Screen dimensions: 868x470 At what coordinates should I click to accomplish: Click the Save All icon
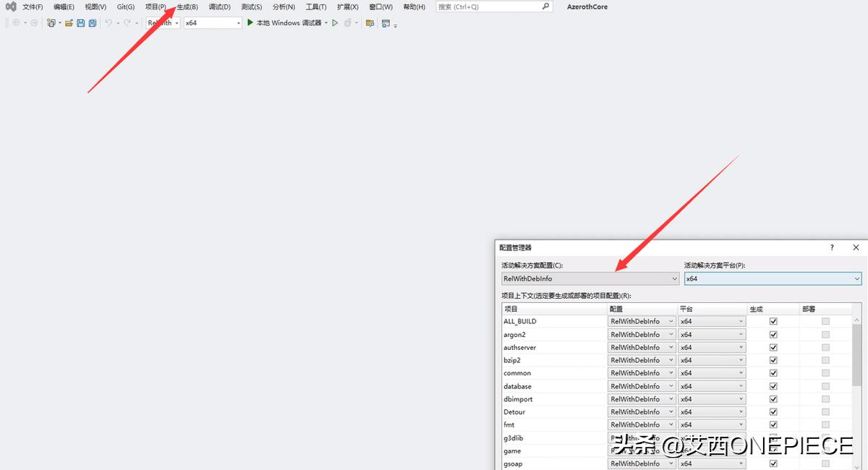92,22
